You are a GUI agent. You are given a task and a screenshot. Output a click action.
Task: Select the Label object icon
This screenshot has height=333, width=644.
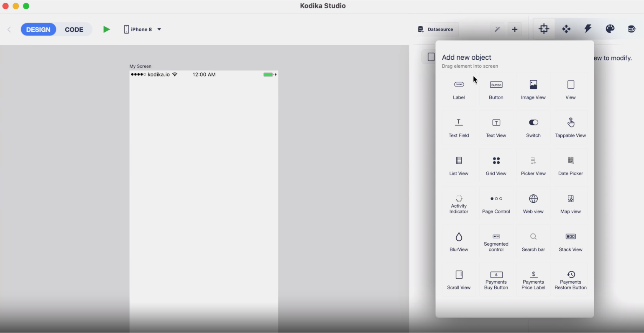pyautogui.click(x=459, y=85)
